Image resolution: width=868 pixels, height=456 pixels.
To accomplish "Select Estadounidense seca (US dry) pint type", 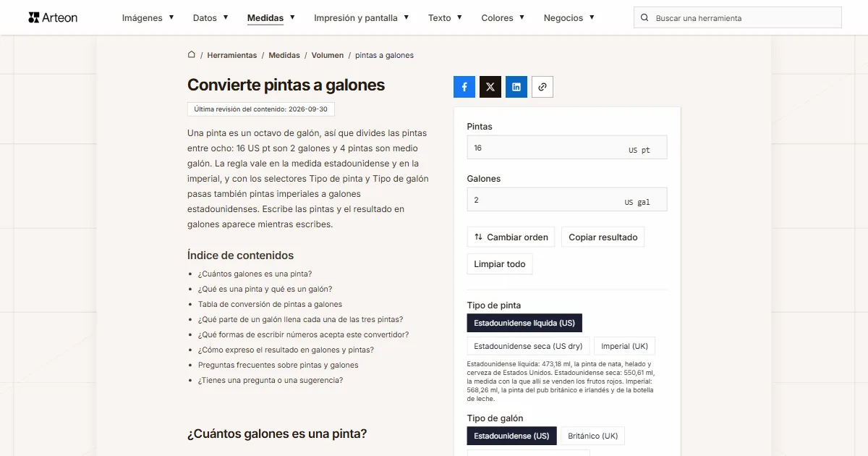I will click(x=528, y=346).
